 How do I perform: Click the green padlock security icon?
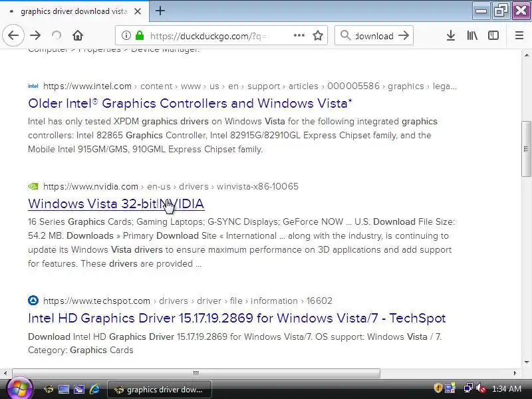[140, 35]
